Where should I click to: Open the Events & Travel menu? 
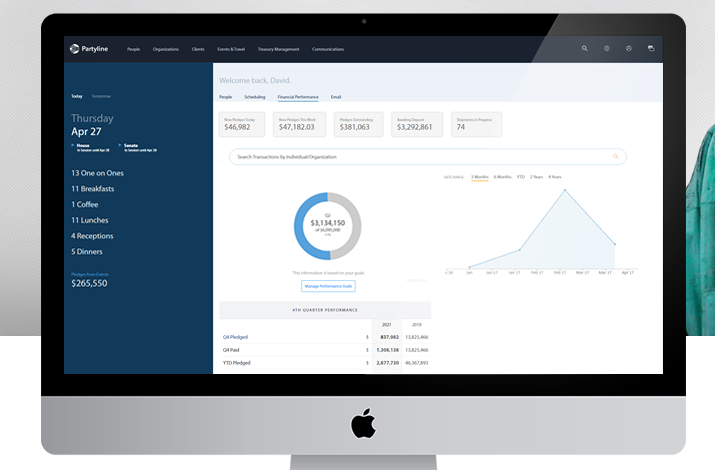coord(231,49)
